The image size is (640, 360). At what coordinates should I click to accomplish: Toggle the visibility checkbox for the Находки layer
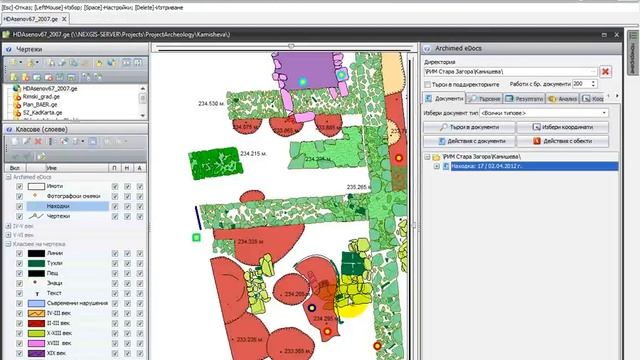tap(19, 206)
